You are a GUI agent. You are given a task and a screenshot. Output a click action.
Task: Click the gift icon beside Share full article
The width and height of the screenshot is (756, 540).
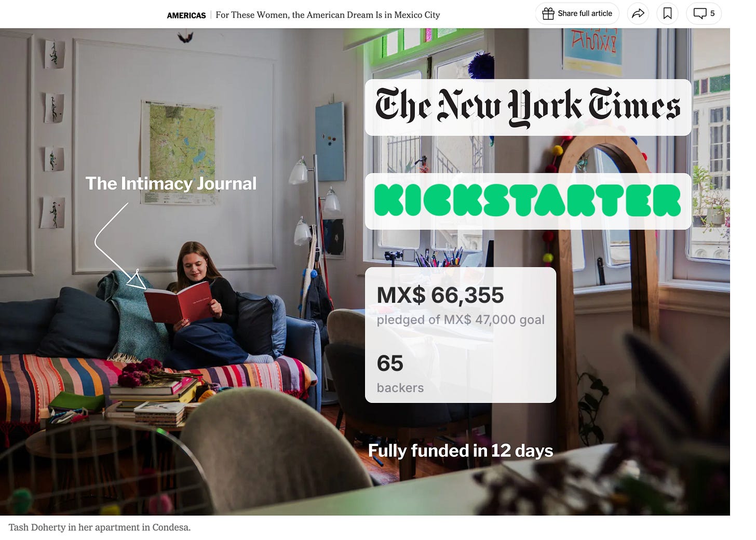(548, 14)
